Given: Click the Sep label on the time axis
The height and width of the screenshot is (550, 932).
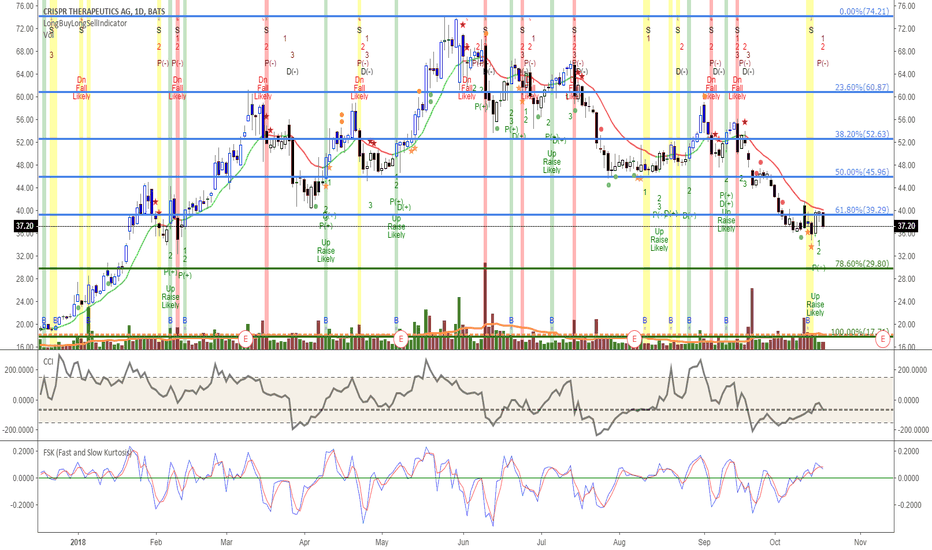Looking at the screenshot, I should pyautogui.click(x=704, y=542).
